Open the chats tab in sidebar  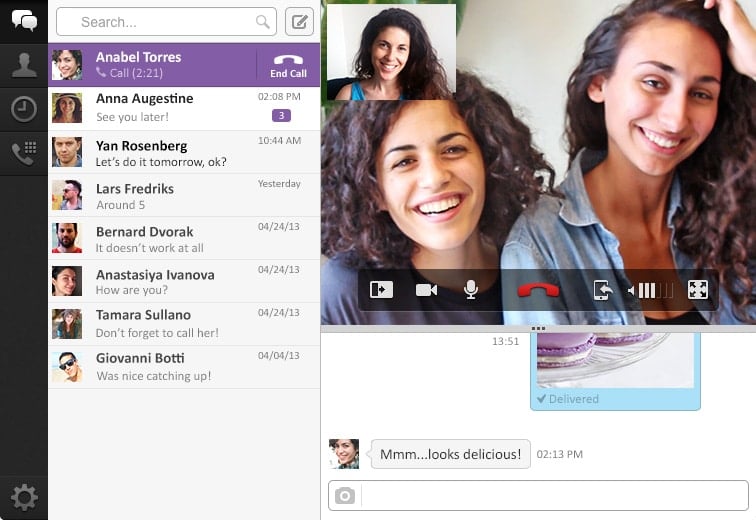(23, 21)
